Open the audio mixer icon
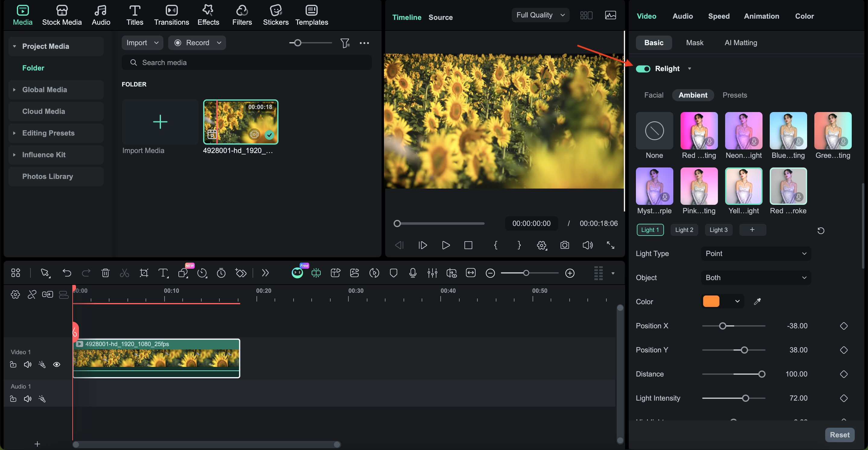This screenshot has height=450, width=868. point(432,273)
